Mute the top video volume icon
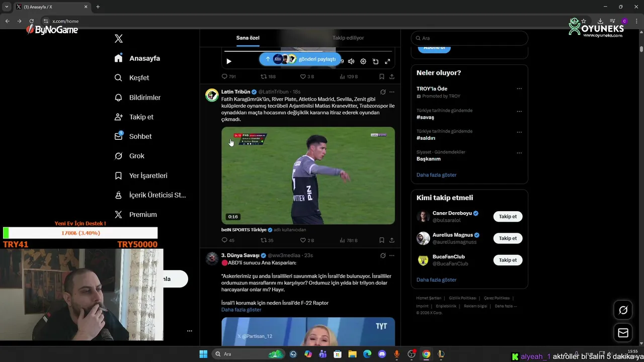This screenshot has width=644, height=362. point(351,61)
